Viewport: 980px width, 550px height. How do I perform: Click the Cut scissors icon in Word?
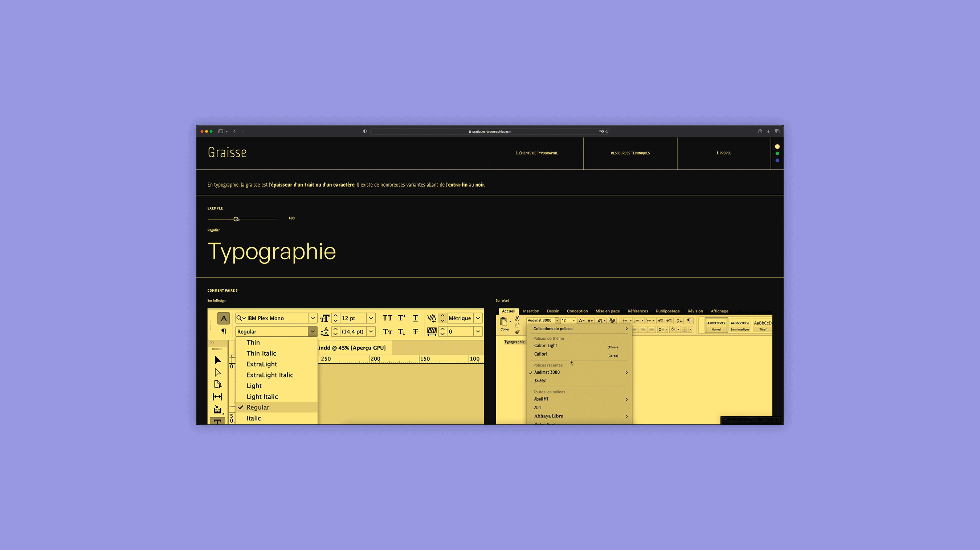click(517, 319)
